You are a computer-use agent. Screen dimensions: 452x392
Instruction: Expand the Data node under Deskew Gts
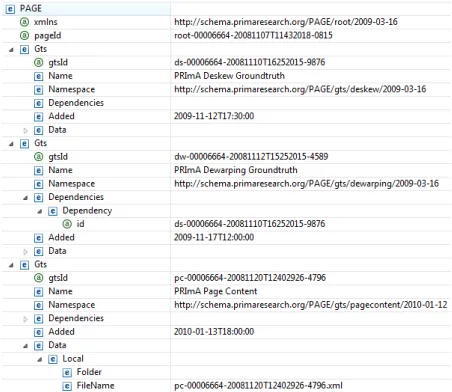pyautogui.click(x=25, y=131)
